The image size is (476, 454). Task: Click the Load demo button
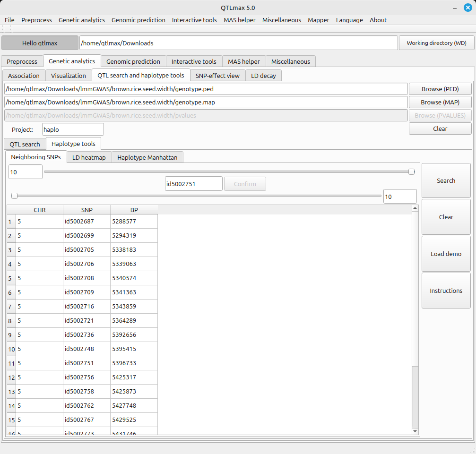(x=446, y=254)
